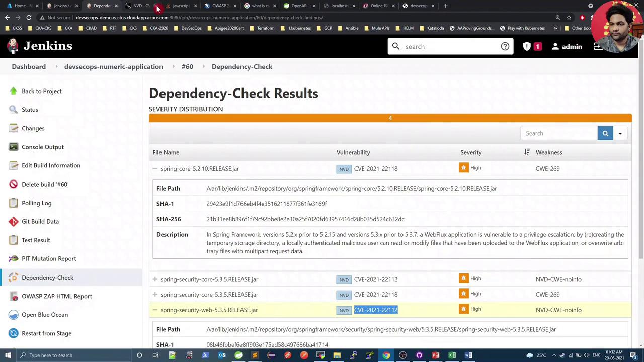Click the highlighted CVE-2021-22112 text
Screen dimensions: 644x362
coord(376,310)
